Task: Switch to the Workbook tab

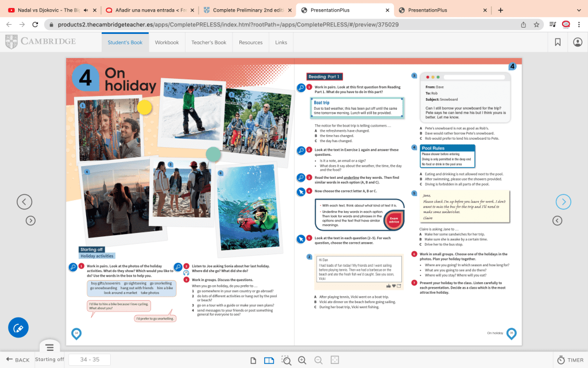Action: tap(167, 43)
